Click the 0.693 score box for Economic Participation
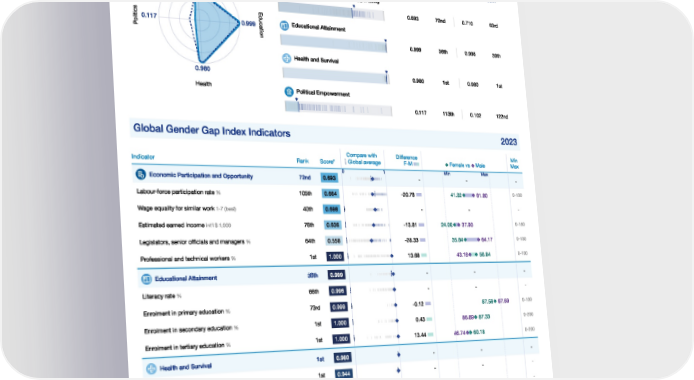 [329, 178]
